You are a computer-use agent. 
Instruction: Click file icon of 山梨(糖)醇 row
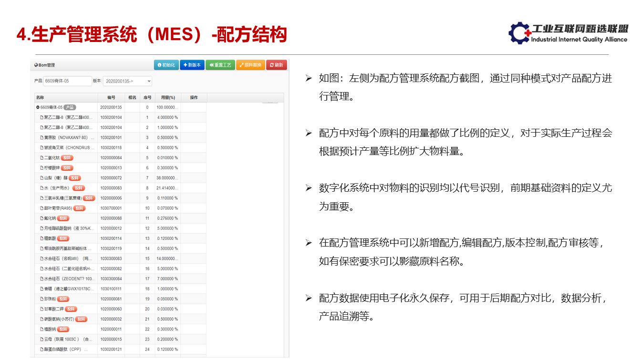tap(42, 178)
